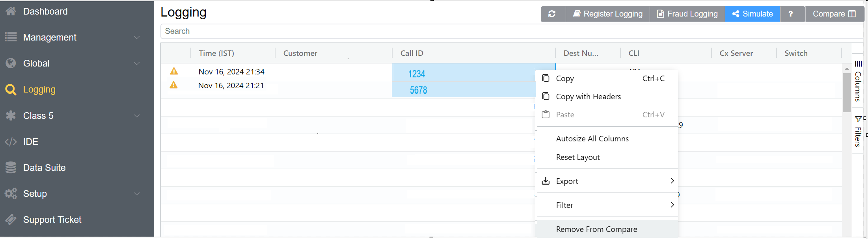
Task: Open the Columns side panel
Action: tap(858, 81)
